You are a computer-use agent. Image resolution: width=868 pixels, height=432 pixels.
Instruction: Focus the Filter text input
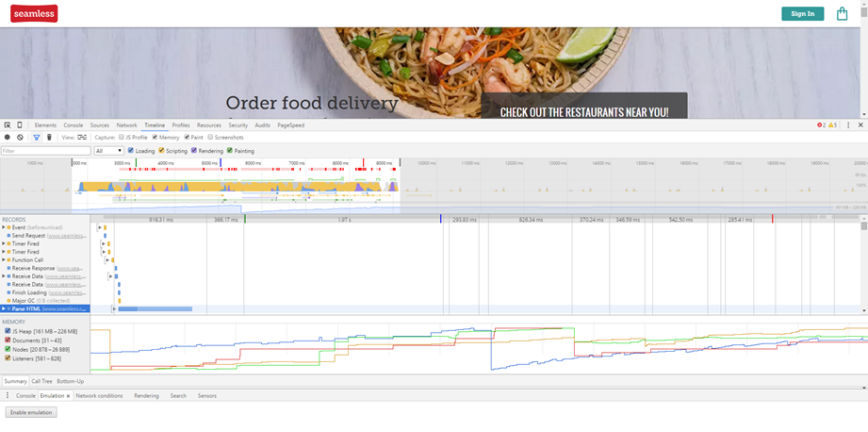46,151
